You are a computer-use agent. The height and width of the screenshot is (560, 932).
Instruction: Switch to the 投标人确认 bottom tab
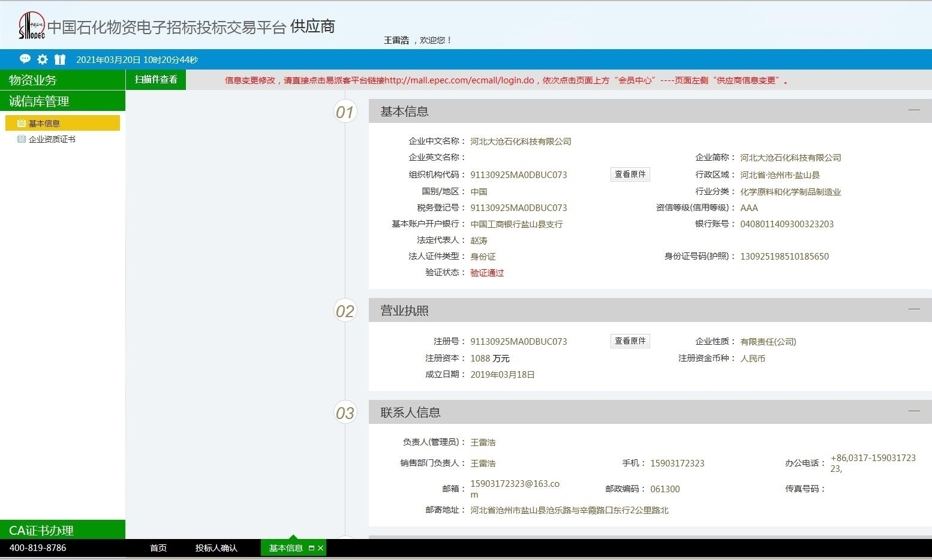point(217,548)
